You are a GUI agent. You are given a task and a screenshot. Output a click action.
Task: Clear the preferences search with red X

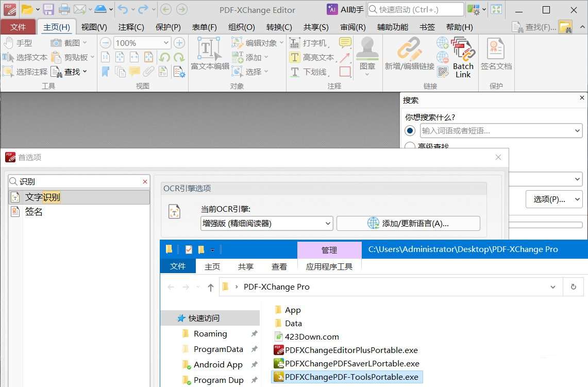[145, 181]
